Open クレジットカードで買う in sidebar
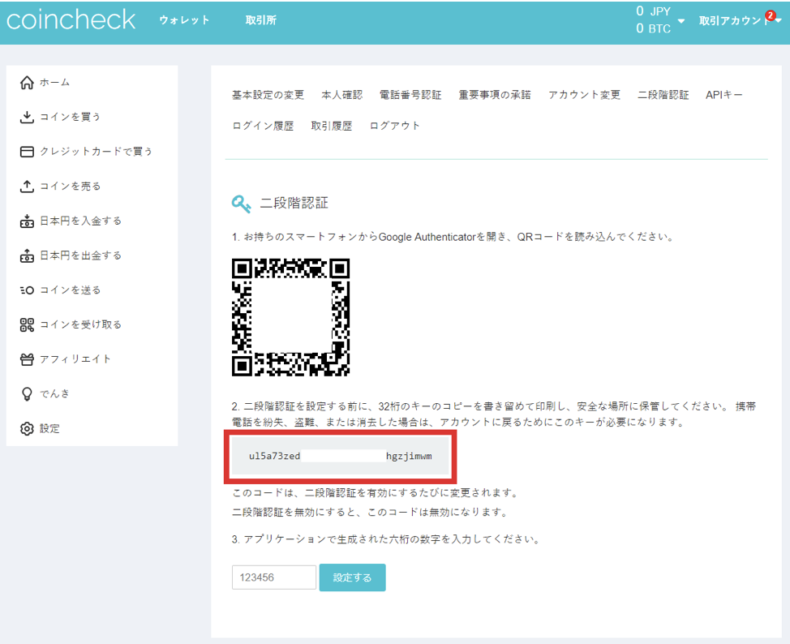This screenshot has height=644, width=790. coord(96,152)
